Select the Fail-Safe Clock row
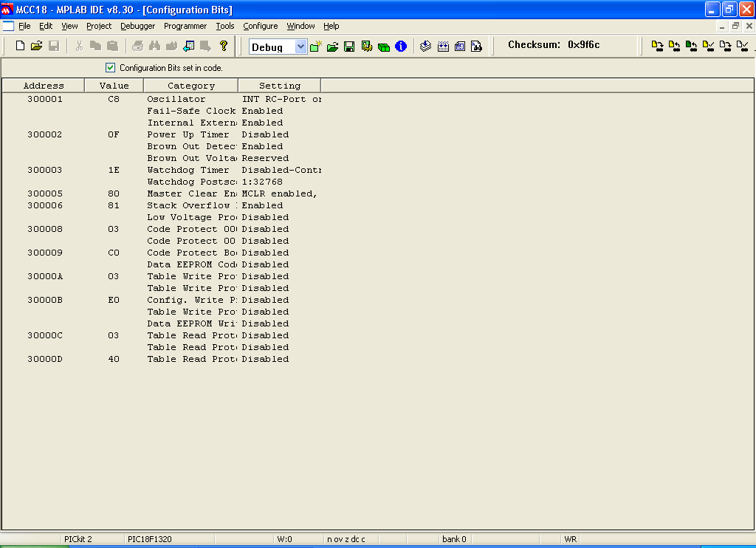The image size is (756, 548). 191,111
